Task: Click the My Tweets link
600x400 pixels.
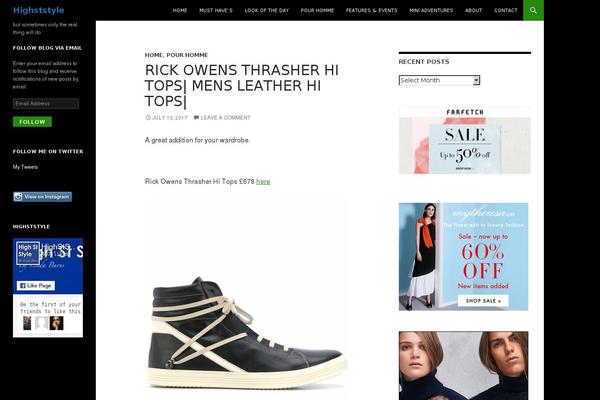Action: [25, 167]
